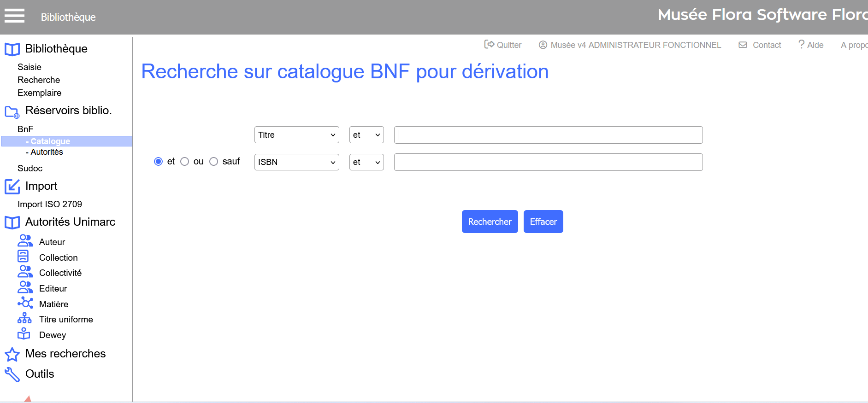Click the Matière network icon
Viewport: 868px width, 403px height.
pos(25,303)
